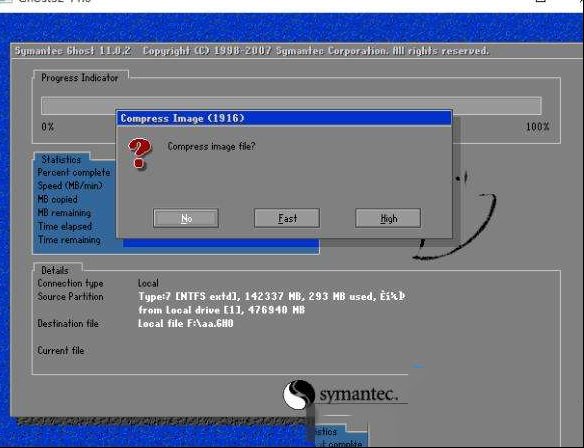Click the 'Connection type' label
The image size is (584, 448).
(70, 283)
